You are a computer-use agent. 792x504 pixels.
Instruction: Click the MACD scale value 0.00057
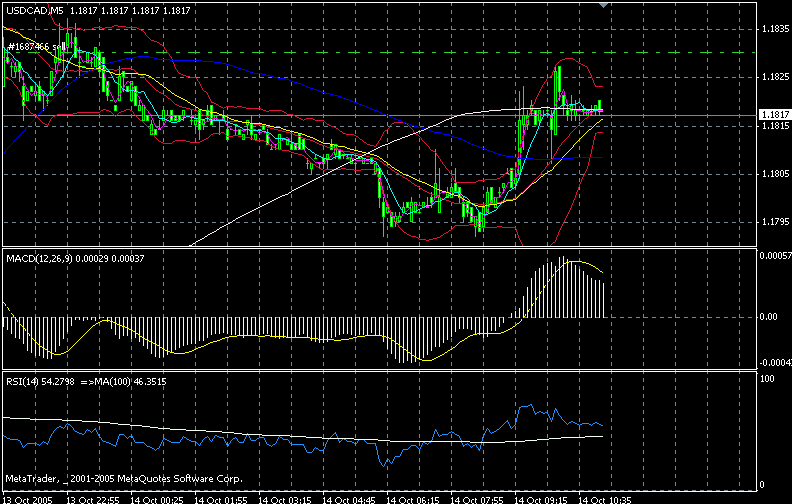pyautogui.click(x=776, y=256)
